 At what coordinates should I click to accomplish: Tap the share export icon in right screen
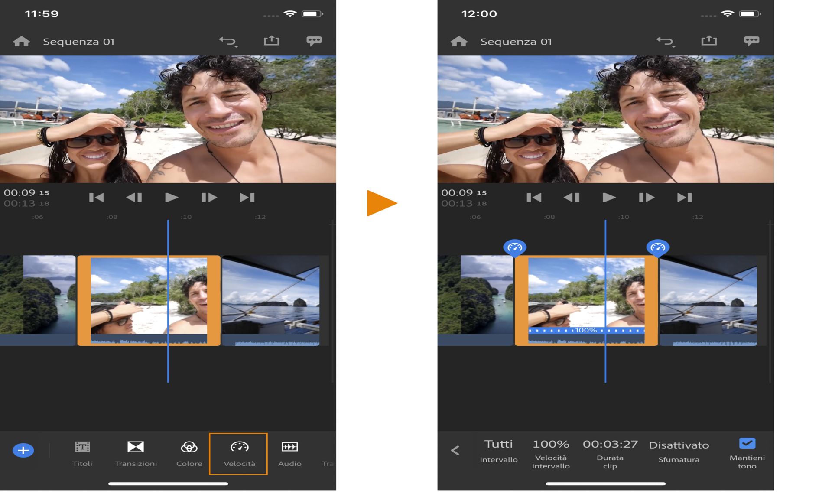[x=709, y=41]
